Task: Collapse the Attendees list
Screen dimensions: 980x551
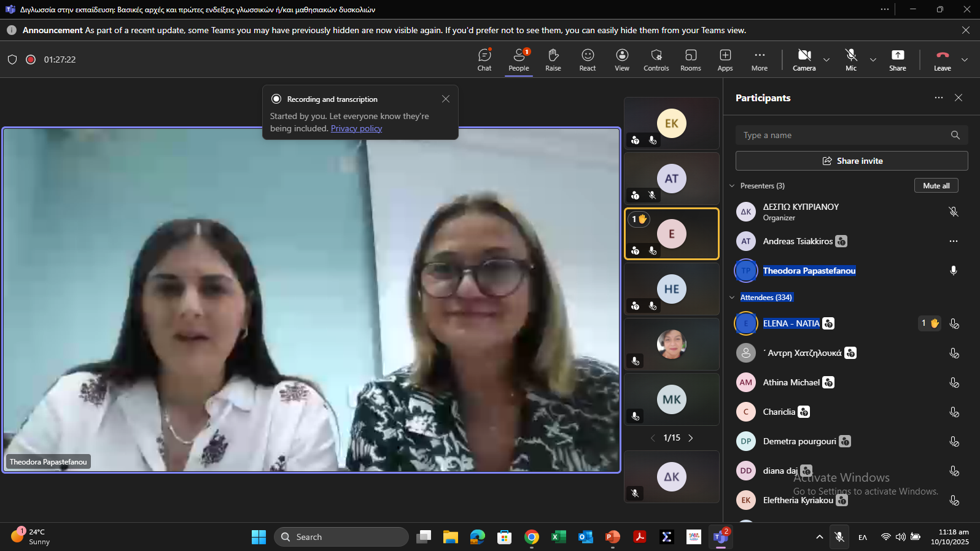Action: click(732, 298)
